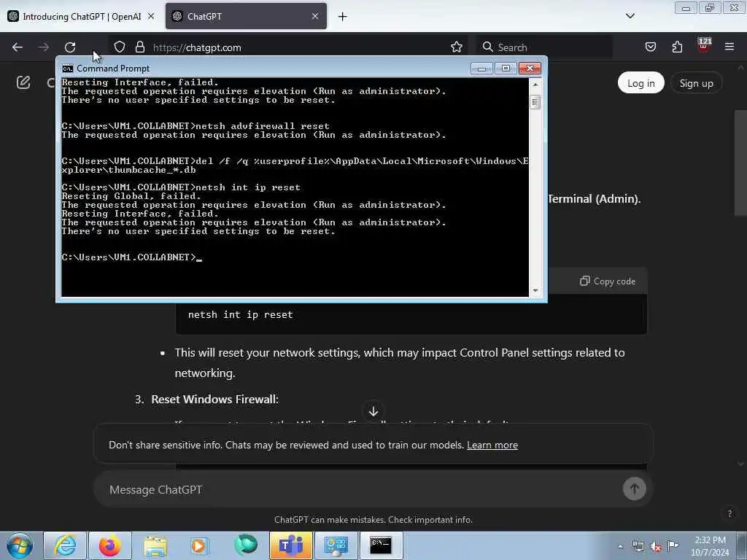Click the Command Prompt scrollbar thumb
Screen dimensions: 747x560
pyautogui.click(x=535, y=102)
